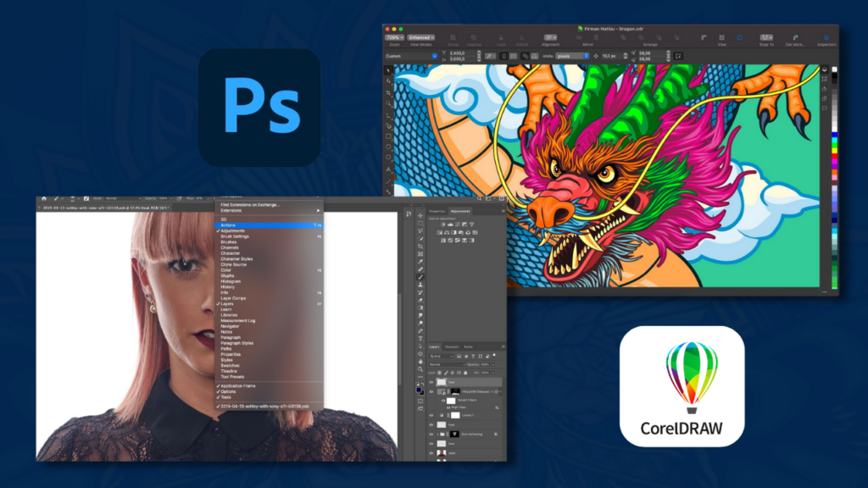Expand the Skin Softening layer group
This screenshot has width=868, height=488.
point(440,433)
